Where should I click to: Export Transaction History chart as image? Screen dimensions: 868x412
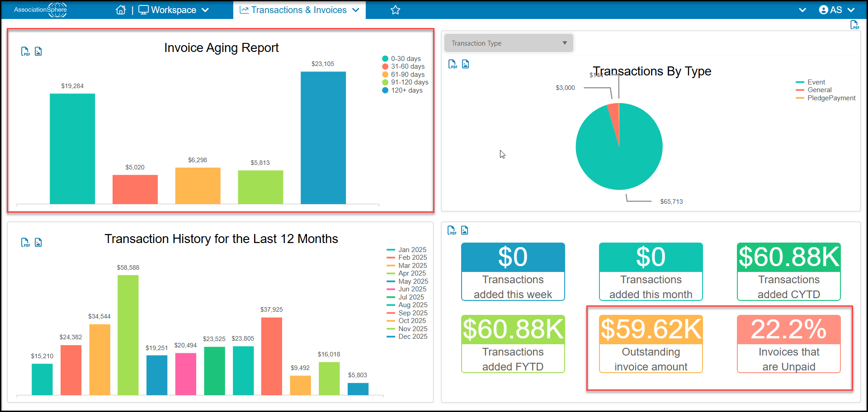point(38,243)
